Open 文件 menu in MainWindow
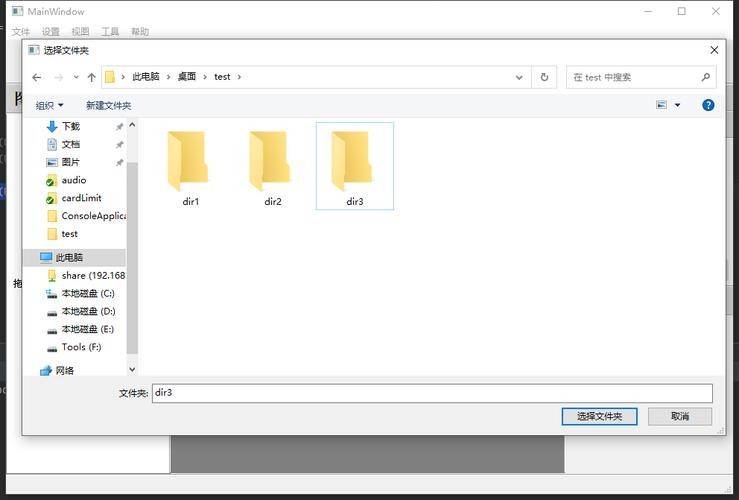Image resolution: width=739 pixels, height=500 pixels. click(20, 32)
